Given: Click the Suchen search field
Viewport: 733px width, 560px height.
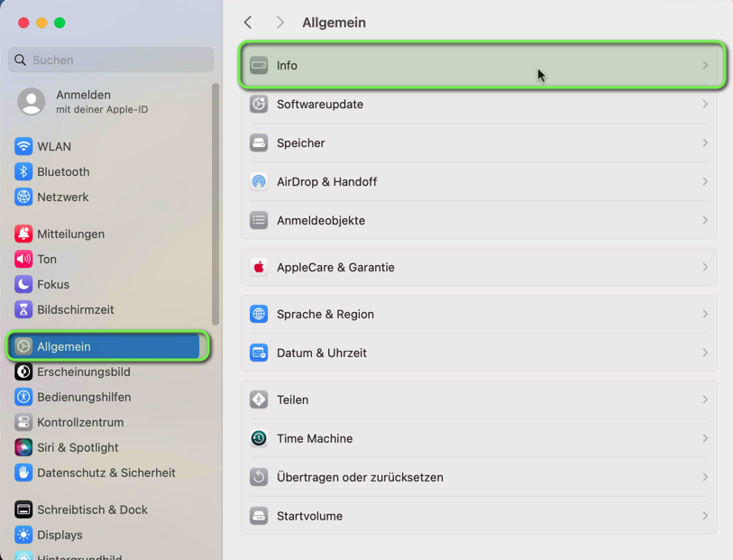Looking at the screenshot, I should pos(112,60).
